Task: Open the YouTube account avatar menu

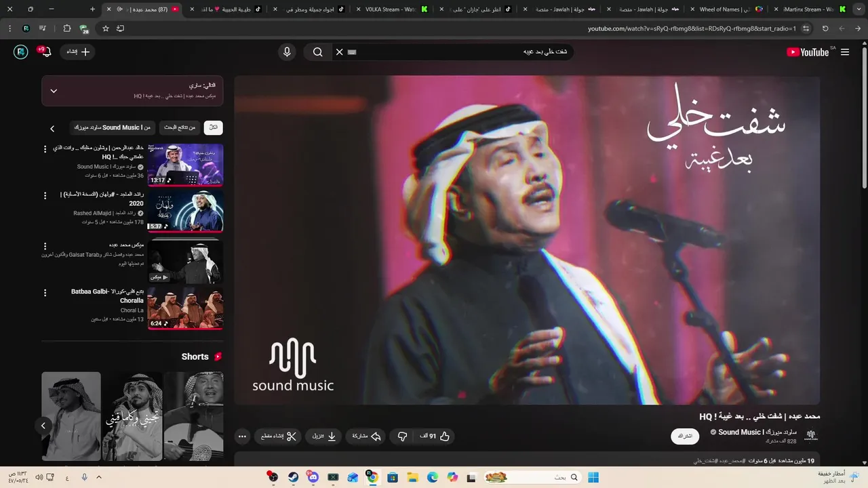Action: [x=21, y=52]
